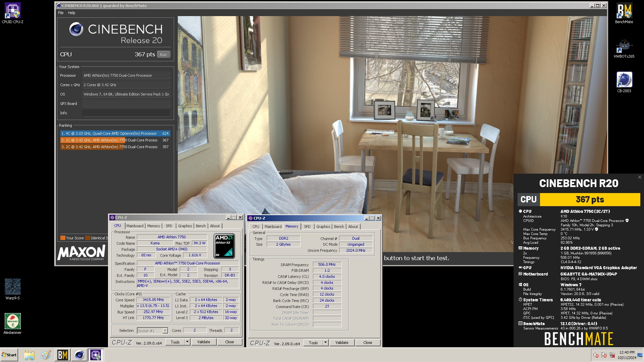Select ranking entry with score 357

tap(115, 147)
